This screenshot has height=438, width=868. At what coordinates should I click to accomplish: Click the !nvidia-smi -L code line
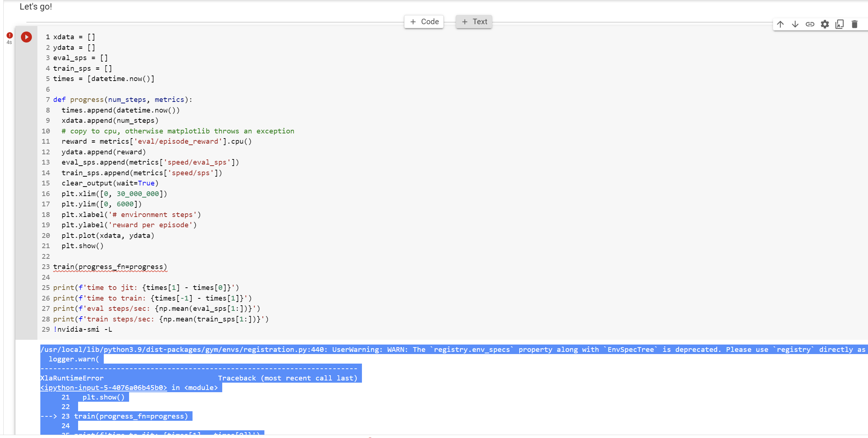(83, 330)
